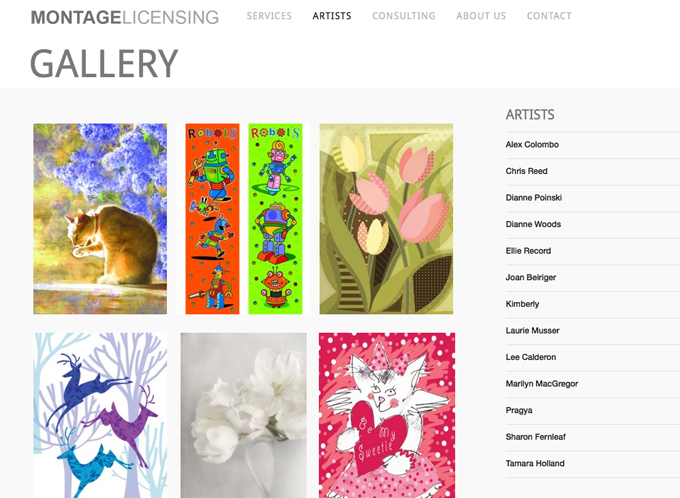The height and width of the screenshot is (498, 680).
Task: Select artist Chris Reed
Action: pos(526,171)
